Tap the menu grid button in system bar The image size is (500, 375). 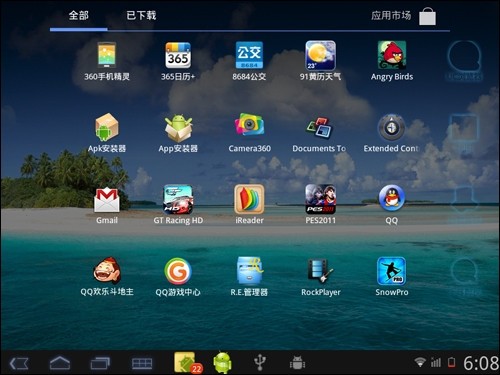pos(142,363)
